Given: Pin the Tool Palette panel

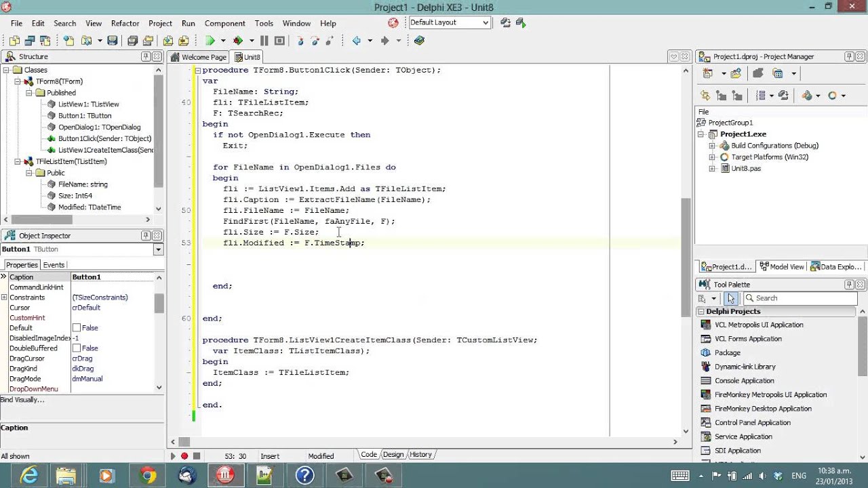Looking at the screenshot, I should coord(848,284).
